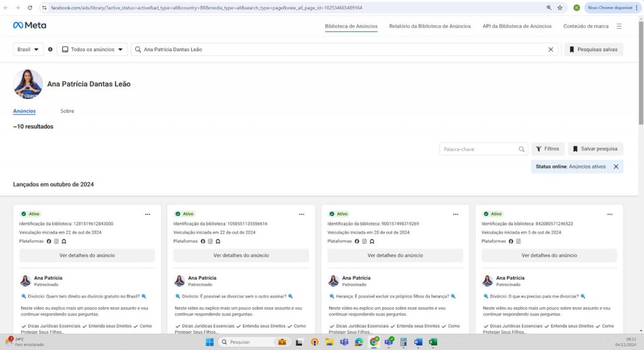Open the three-dot menu of ad 842080571246523

coord(609,214)
